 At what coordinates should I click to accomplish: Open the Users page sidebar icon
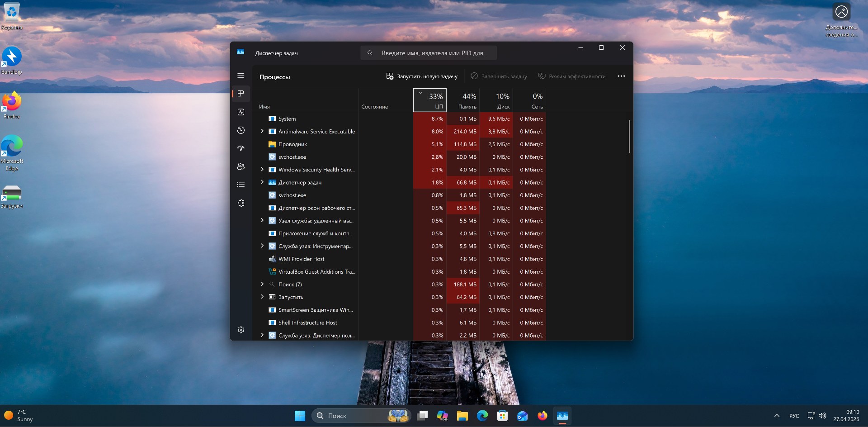(x=241, y=166)
